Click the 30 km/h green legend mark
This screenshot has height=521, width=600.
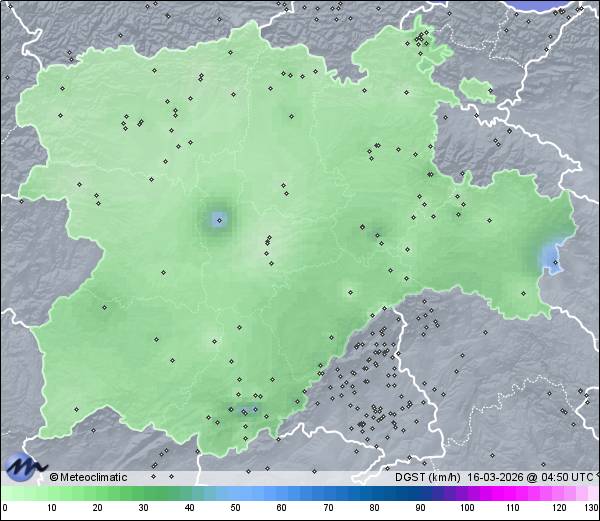143,507
